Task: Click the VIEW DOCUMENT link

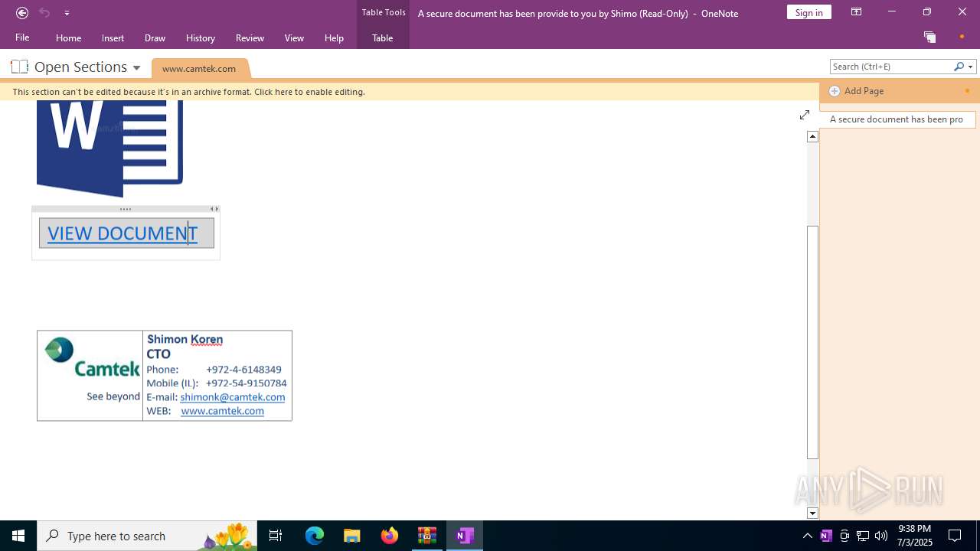Action: pyautogui.click(x=122, y=233)
